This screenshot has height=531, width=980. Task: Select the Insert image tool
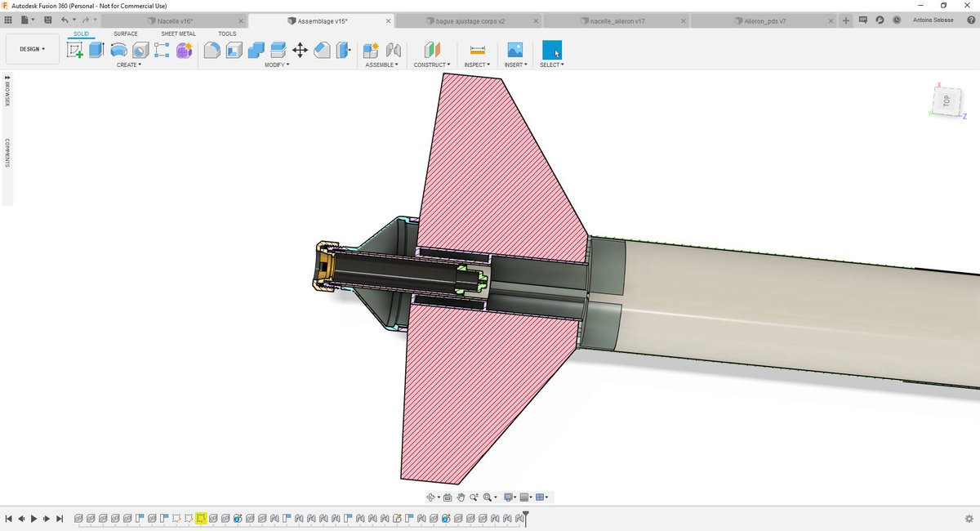coord(514,50)
